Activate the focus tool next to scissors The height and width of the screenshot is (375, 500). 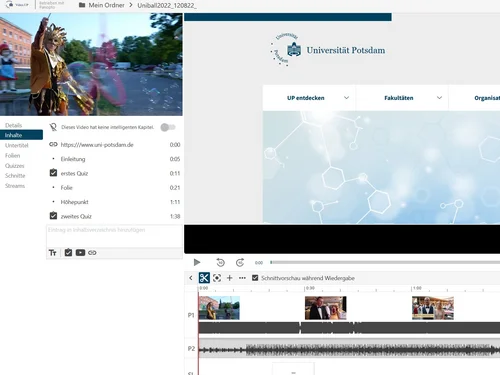[217, 278]
